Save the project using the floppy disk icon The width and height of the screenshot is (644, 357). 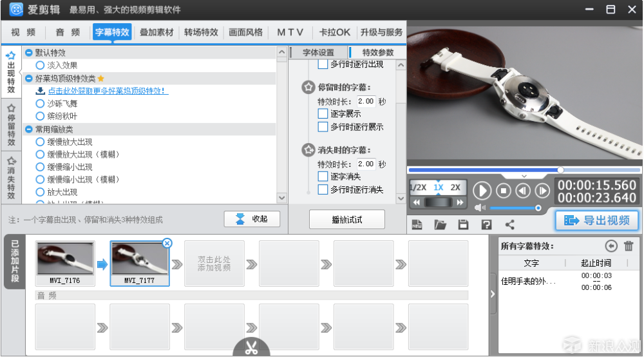[x=463, y=224]
